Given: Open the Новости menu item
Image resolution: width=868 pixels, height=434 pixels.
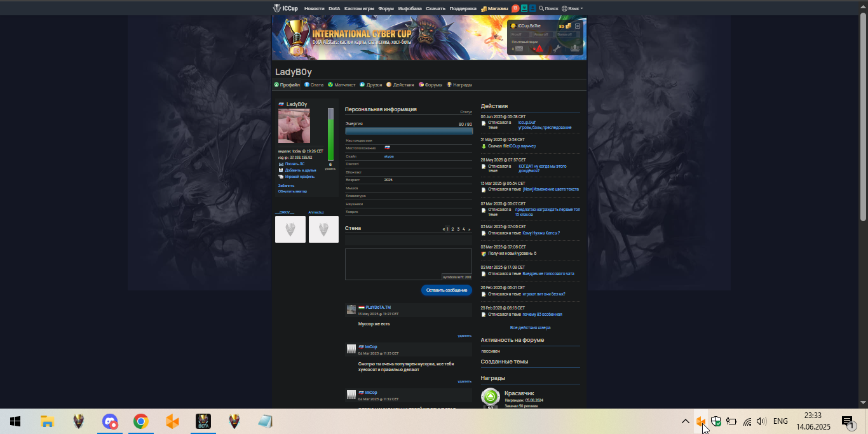Looking at the screenshot, I should click(x=314, y=9).
